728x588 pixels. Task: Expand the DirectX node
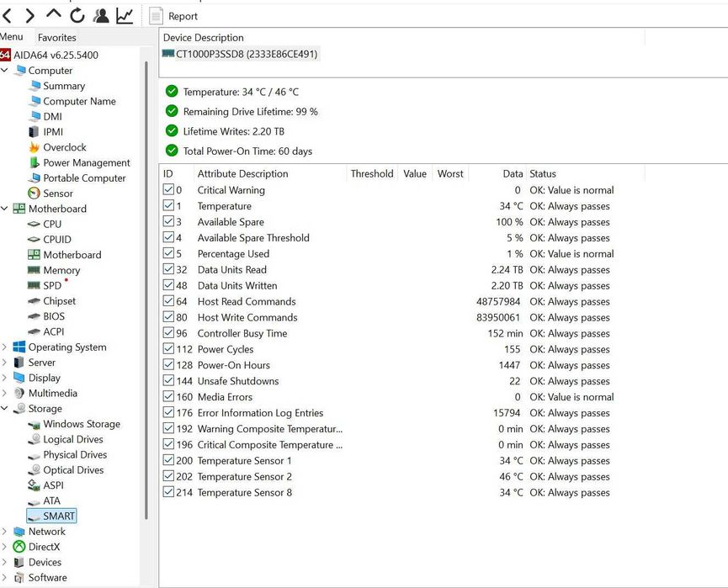point(5,547)
